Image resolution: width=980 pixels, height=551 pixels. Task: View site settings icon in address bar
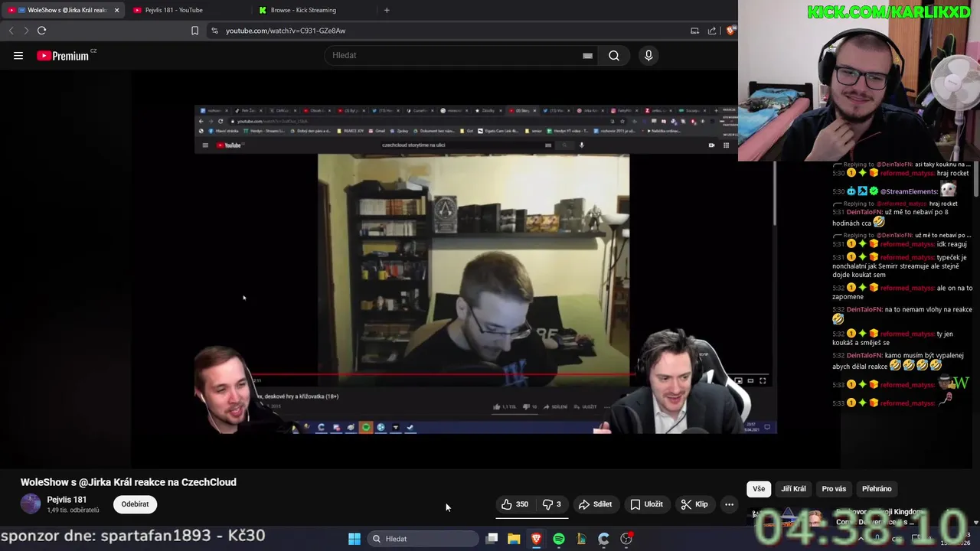coord(214,31)
